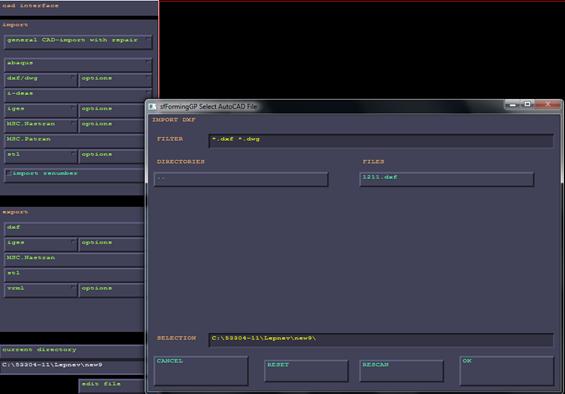Cancel the DXF import dialog
This screenshot has width=565, height=394.
tap(201, 371)
